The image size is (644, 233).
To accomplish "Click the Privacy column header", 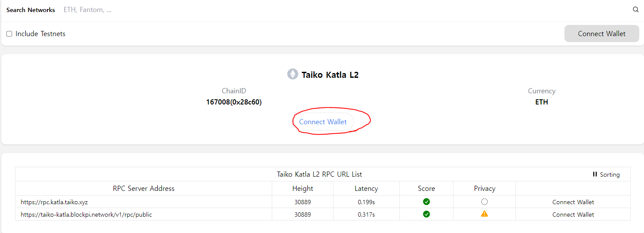I will click(485, 188).
